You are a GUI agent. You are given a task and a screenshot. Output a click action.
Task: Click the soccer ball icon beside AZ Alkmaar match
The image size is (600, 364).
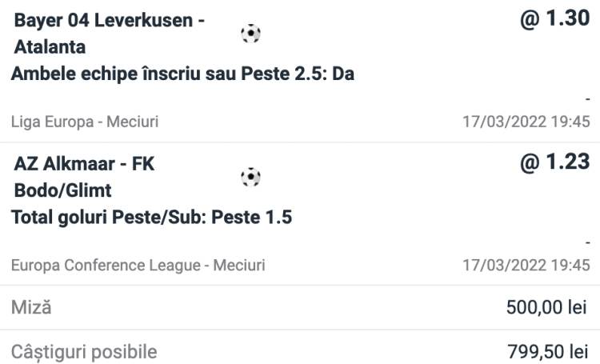tap(250, 177)
